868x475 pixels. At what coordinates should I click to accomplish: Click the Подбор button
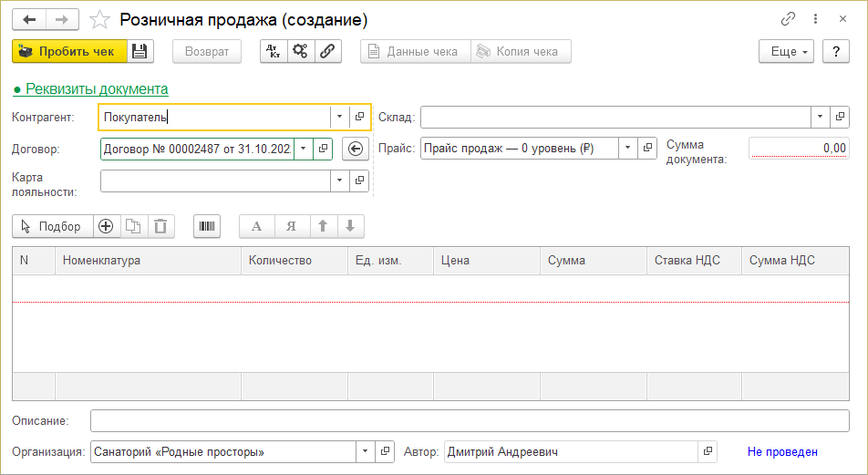coord(51,227)
